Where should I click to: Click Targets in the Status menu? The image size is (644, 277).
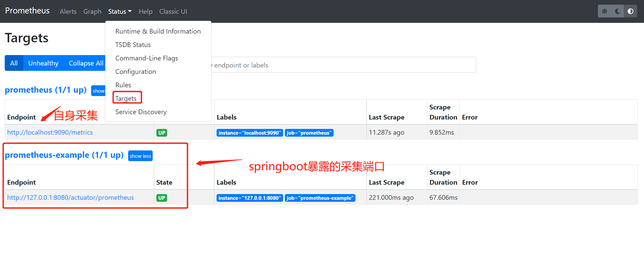[158, 98]
